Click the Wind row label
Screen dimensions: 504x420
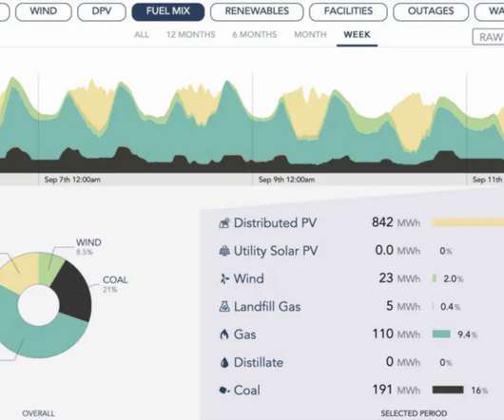click(249, 278)
